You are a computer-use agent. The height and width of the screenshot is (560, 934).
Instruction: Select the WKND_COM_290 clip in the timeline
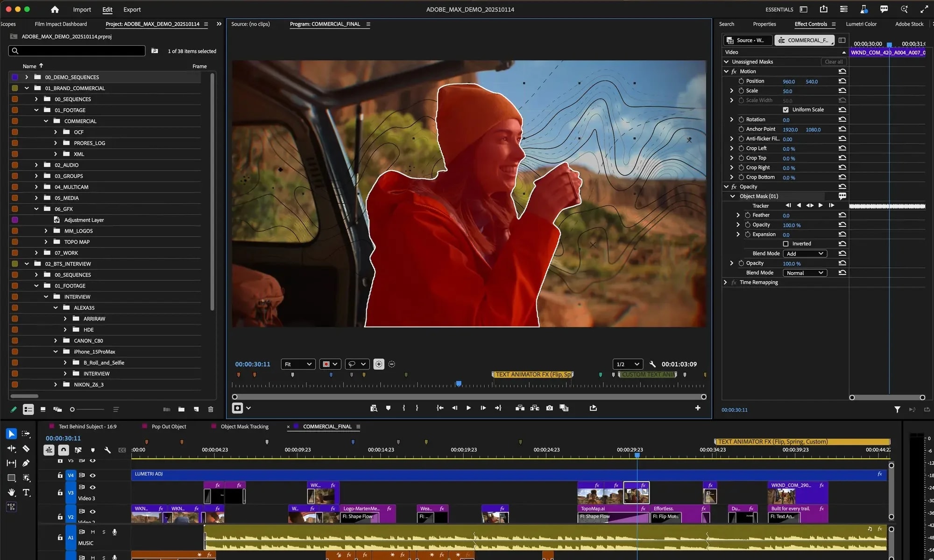point(793,492)
